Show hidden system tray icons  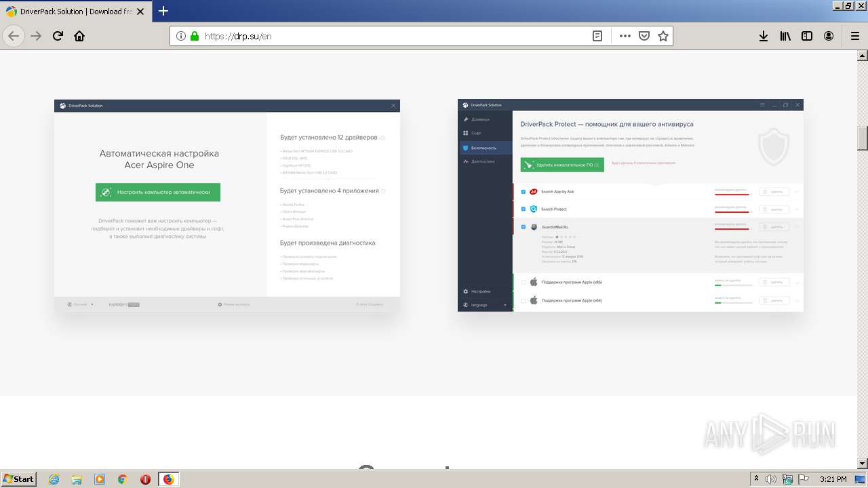tap(756, 479)
